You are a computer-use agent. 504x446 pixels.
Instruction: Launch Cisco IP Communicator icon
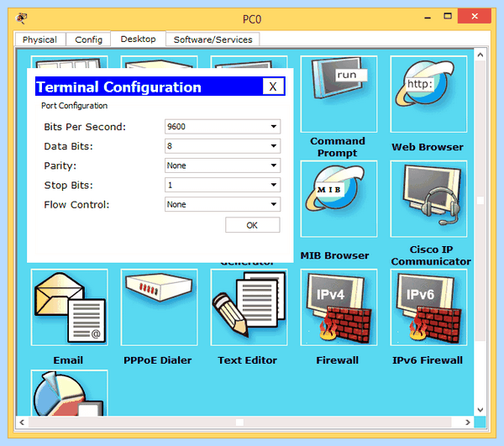pyautogui.click(x=428, y=198)
